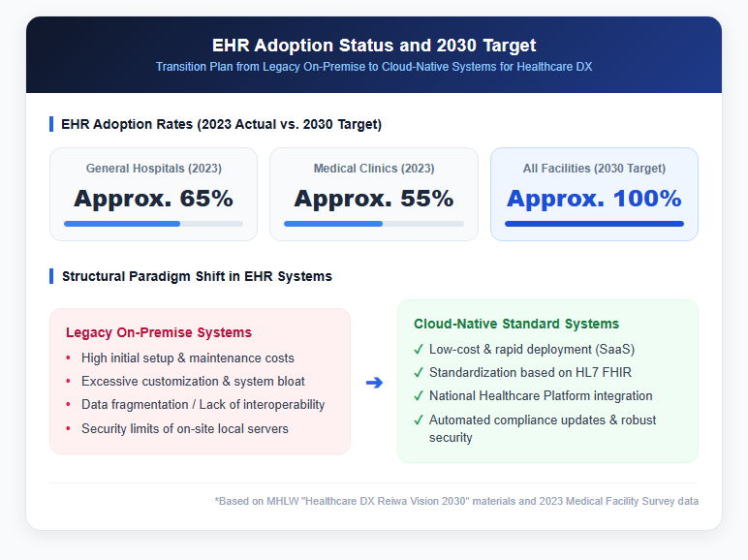Click Standardization based on HL7 FHIR text
The image size is (748, 560).
(530, 373)
